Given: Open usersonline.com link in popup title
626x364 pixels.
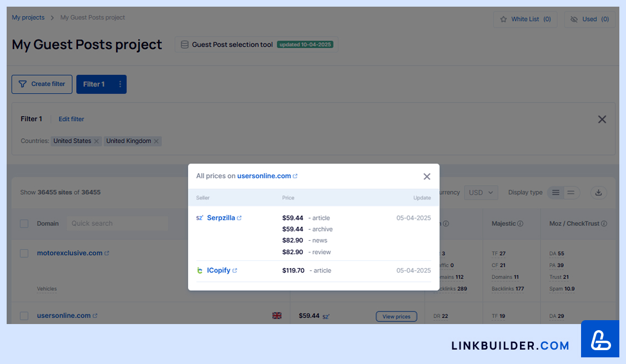Looking at the screenshot, I should point(264,176).
